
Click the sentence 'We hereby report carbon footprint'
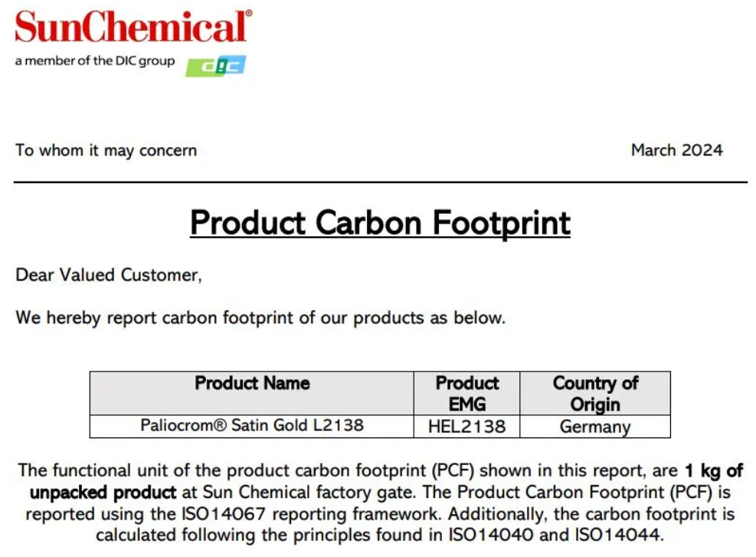(260, 318)
